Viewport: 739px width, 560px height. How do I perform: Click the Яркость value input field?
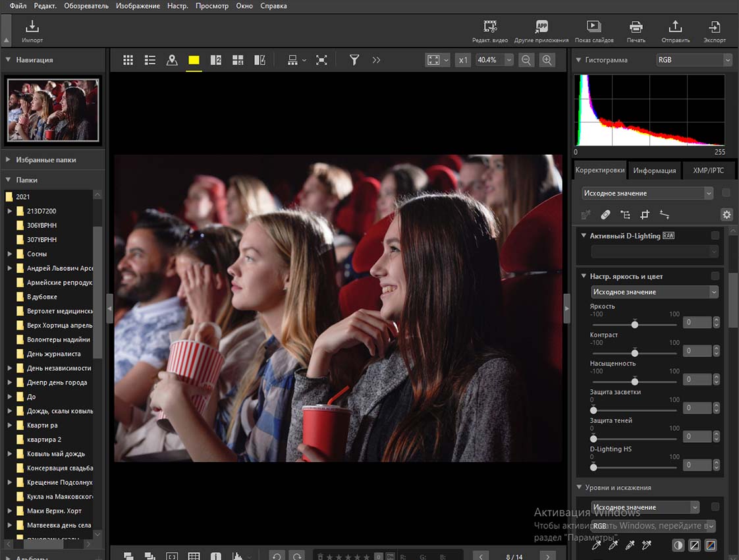tap(697, 322)
